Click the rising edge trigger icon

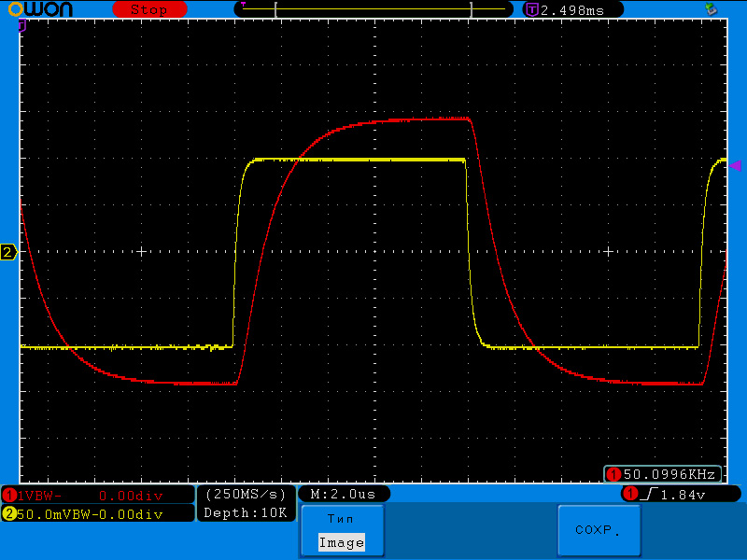click(649, 495)
